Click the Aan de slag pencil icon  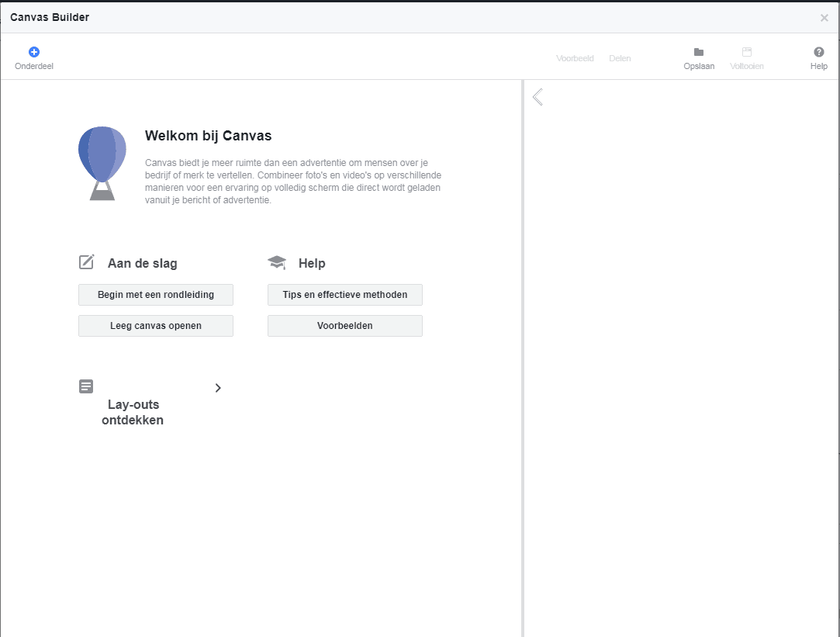coord(87,262)
